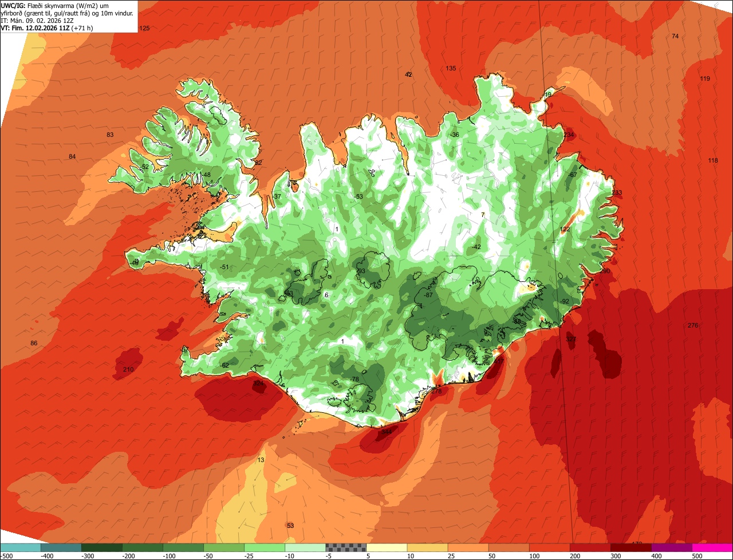
Task: Select the -36 value in northeast Iceland
Action: coord(455,135)
